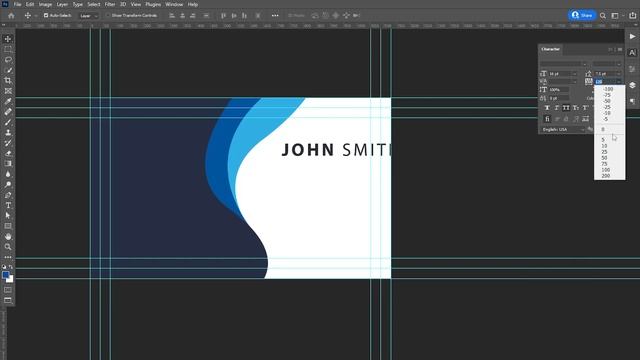Open the Filter menu
The width and height of the screenshot is (640, 360).
(110, 4)
